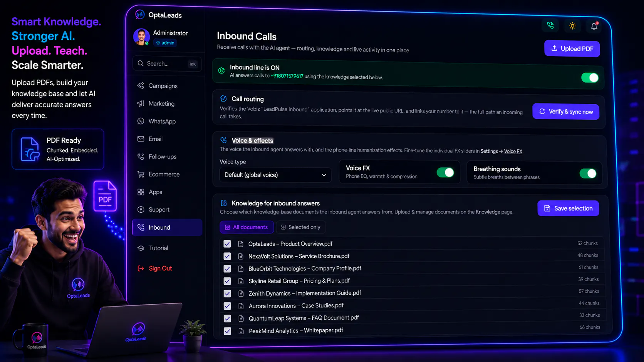Click file icon for BlueOrbit Company Profile.pdf
644x362 pixels.
241,269
